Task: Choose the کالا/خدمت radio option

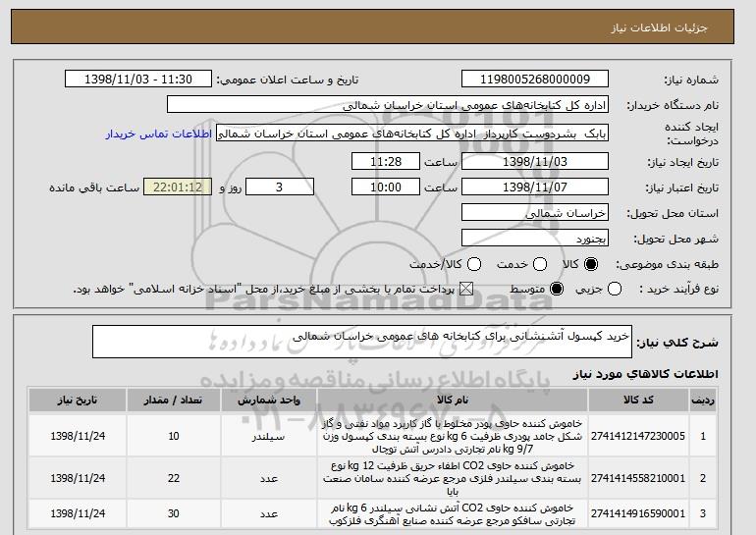Action: pyautogui.click(x=474, y=264)
